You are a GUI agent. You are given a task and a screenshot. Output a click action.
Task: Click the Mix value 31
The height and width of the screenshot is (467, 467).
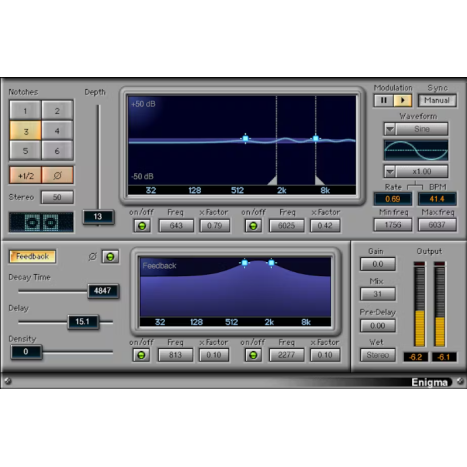pyautogui.click(x=378, y=294)
